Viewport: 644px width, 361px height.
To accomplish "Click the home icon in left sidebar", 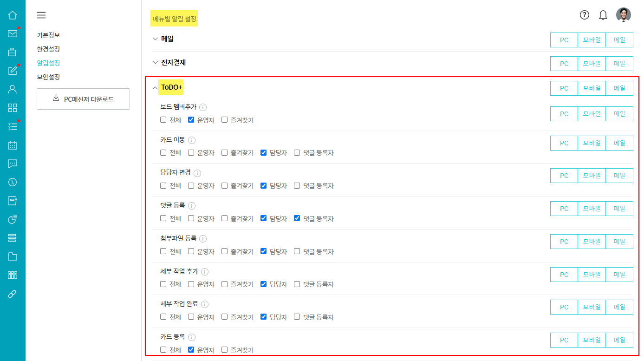I will click(x=13, y=15).
